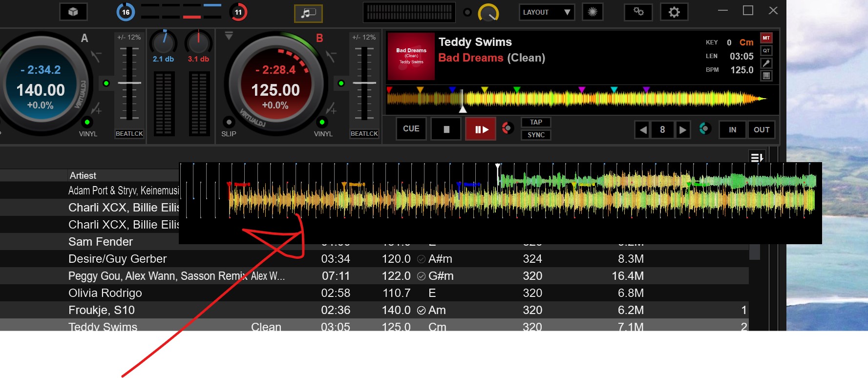868x378 pixels.
Task: Click the stop button
Action: (446, 129)
